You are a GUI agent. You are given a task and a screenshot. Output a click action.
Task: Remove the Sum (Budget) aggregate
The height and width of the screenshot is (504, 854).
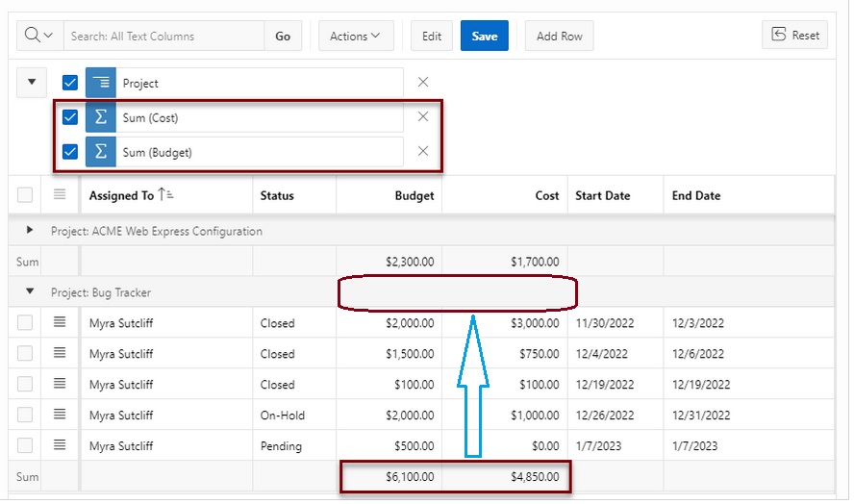tap(422, 151)
